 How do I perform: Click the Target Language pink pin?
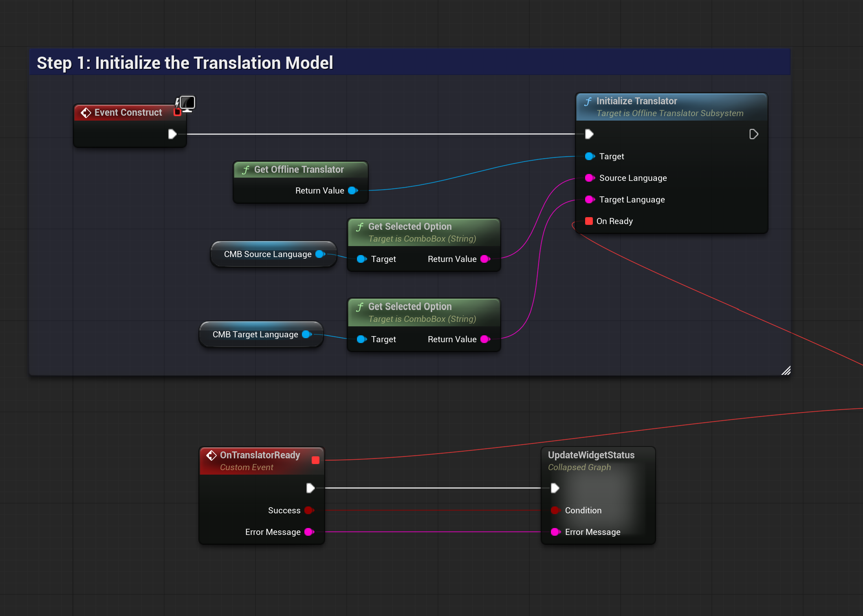click(x=590, y=200)
